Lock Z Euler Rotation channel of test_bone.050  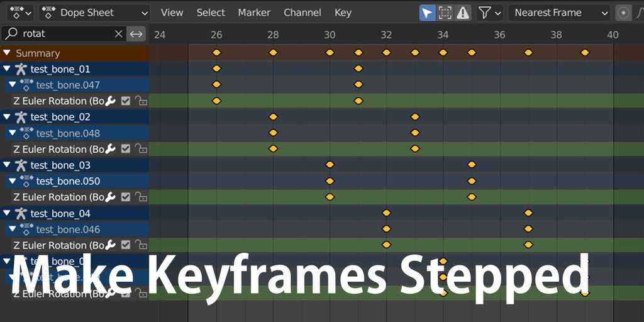[141, 197]
